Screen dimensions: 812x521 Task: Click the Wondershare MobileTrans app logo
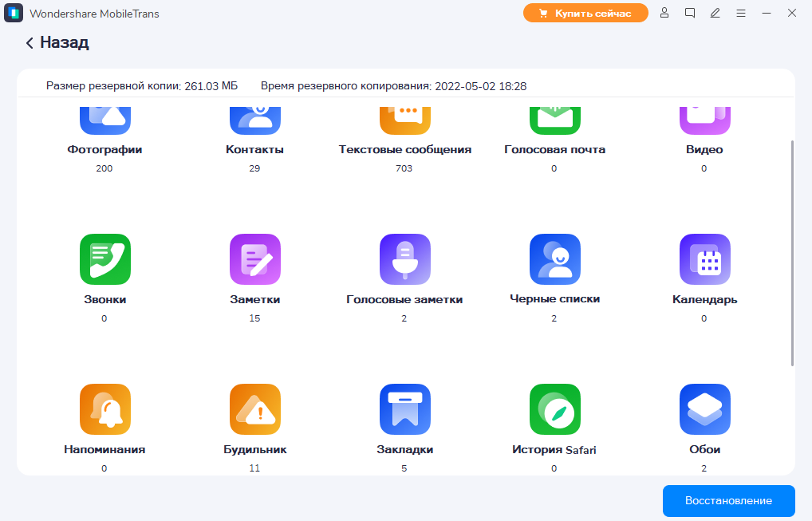click(x=14, y=13)
